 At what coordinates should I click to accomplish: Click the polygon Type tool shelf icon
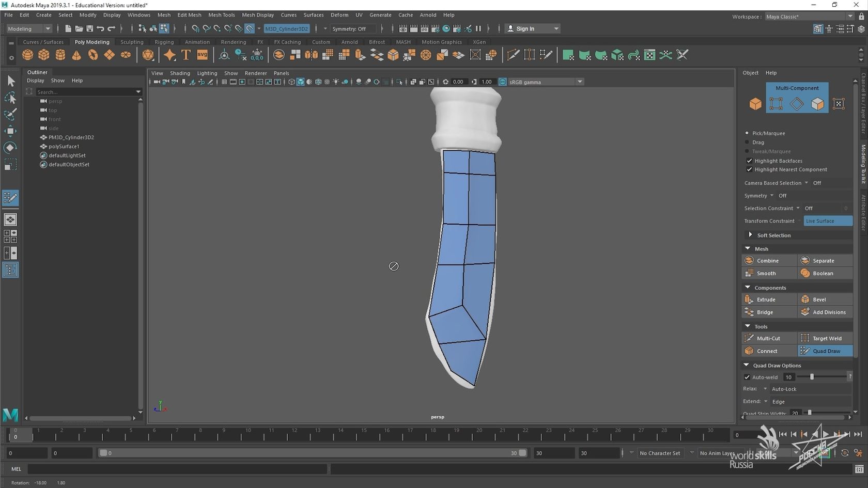(x=186, y=55)
